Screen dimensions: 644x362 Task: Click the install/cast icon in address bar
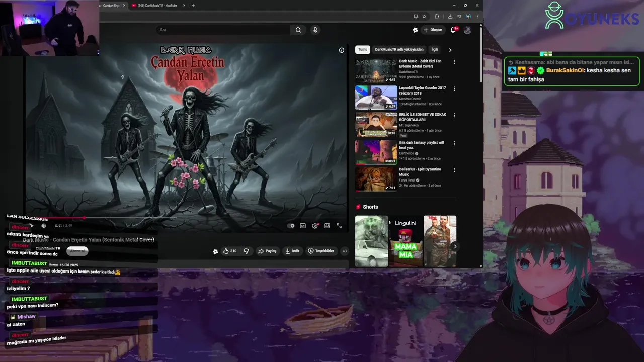(416, 16)
